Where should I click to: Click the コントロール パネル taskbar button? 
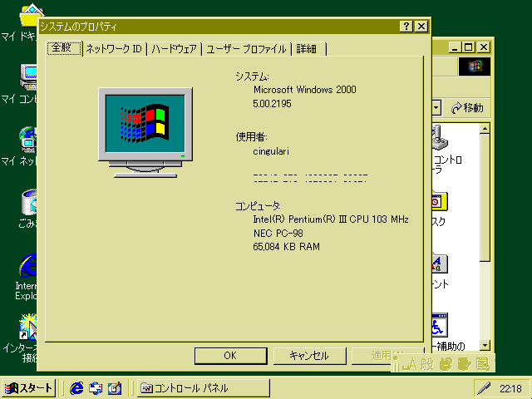204,388
